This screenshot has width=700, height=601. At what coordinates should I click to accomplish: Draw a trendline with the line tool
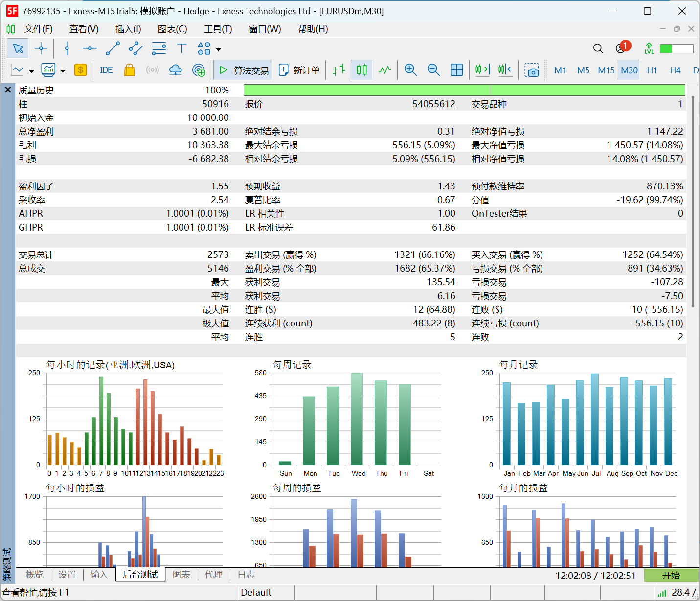tap(113, 48)
